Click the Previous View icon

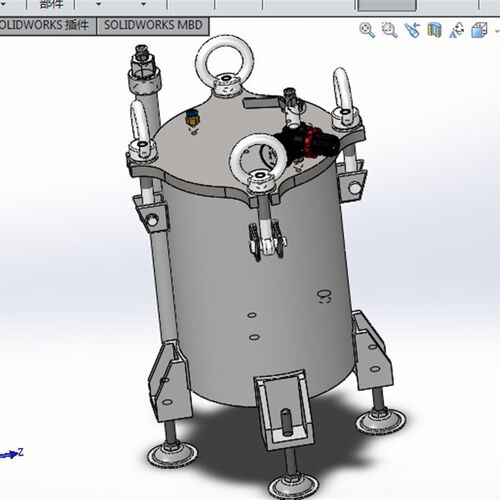[x=412, y=30]
